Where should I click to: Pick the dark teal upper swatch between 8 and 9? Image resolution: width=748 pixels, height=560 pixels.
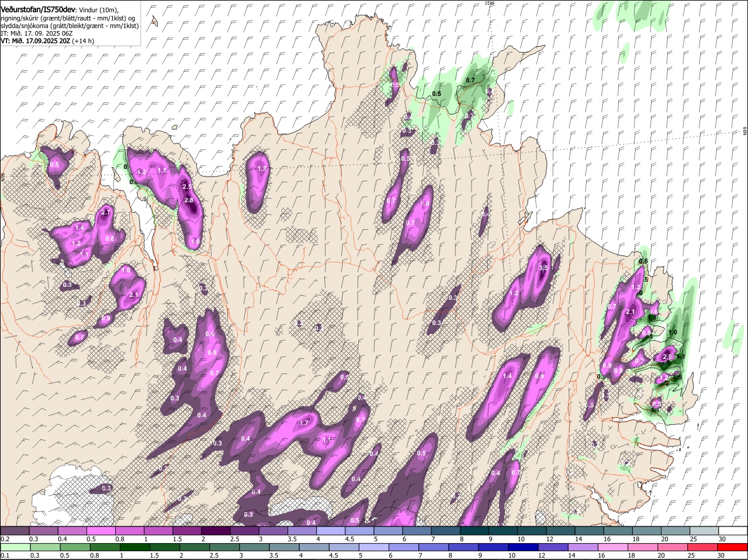474,530
